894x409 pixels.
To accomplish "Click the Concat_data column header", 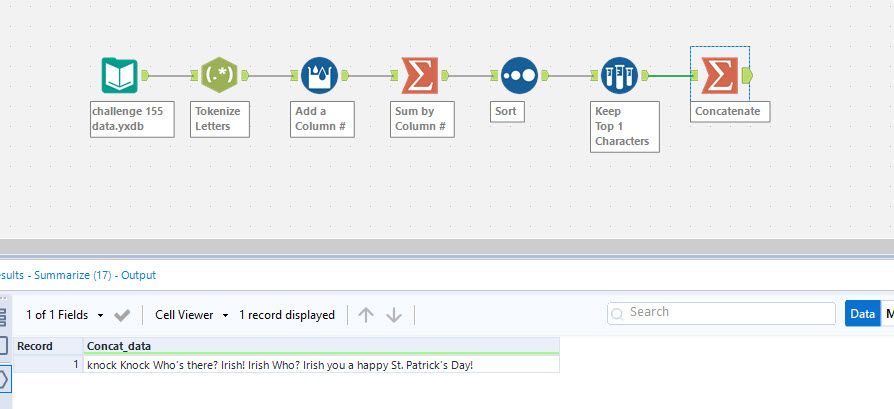I will (x=320, y=345).
